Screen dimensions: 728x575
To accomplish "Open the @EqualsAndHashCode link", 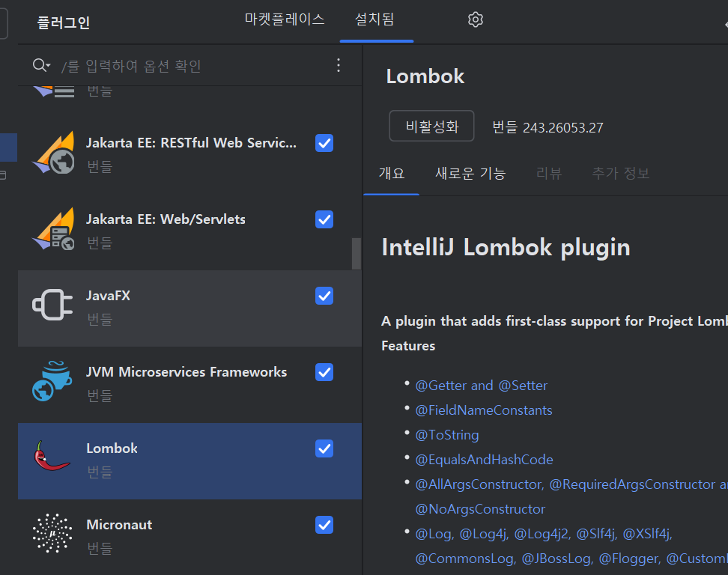I will click(485, 460).
